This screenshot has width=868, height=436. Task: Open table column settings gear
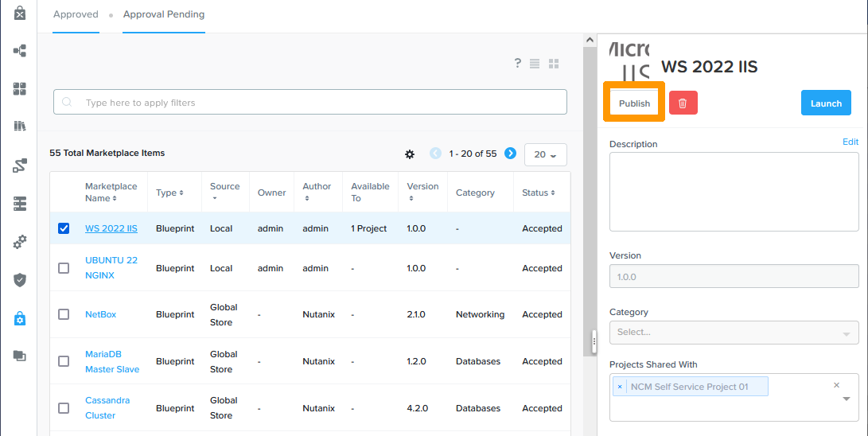[x=410, y=154]
